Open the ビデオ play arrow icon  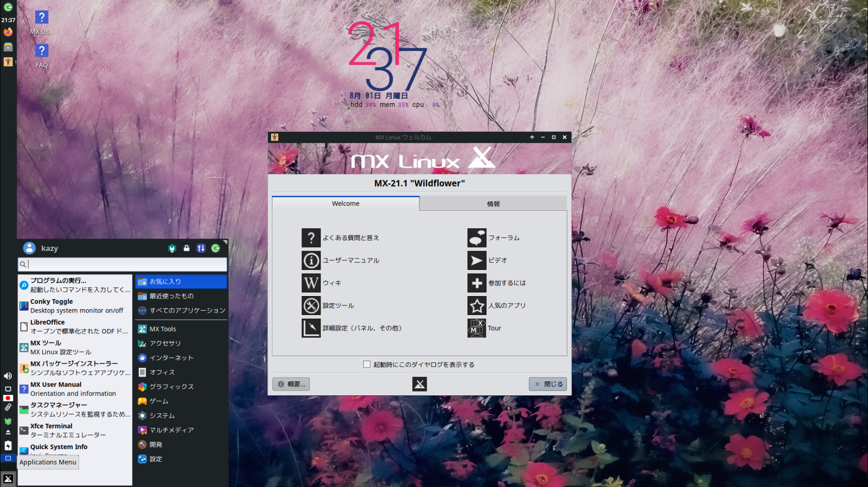coord(477,260)
